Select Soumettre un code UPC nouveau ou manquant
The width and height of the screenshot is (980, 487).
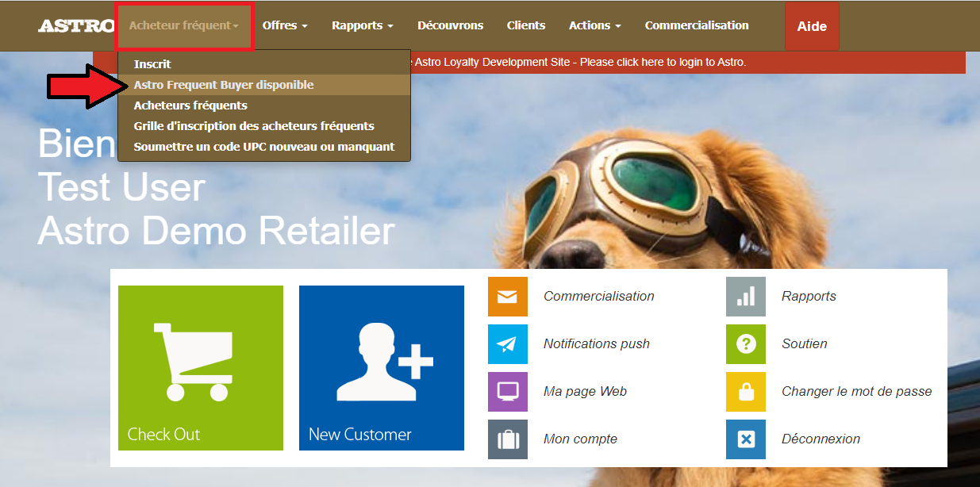click(263, 147)
